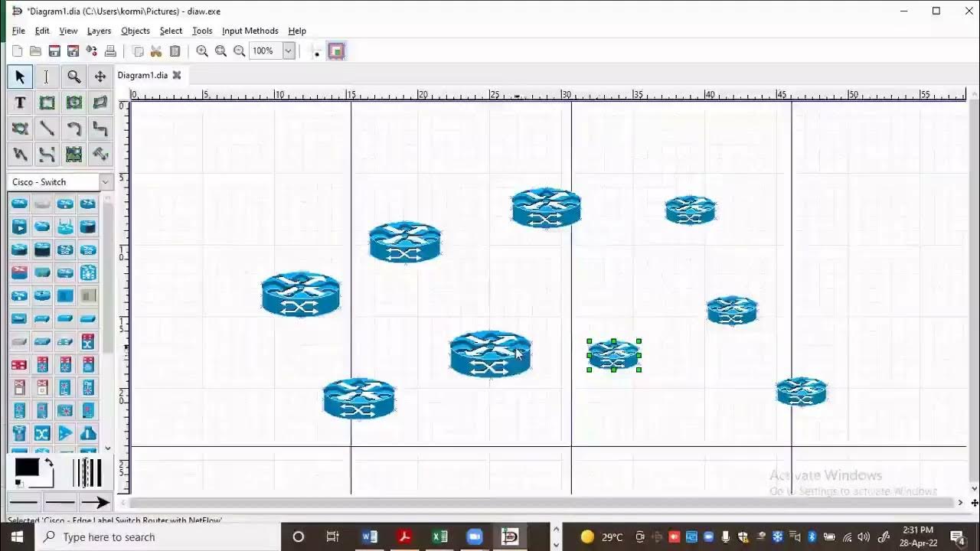
Task: Toggle snap to grid
Action: click(x=317, y=51)
